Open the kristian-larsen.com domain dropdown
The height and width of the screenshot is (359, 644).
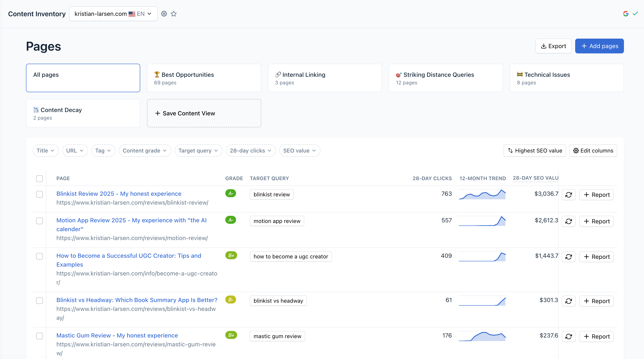[x=113, y=14]
